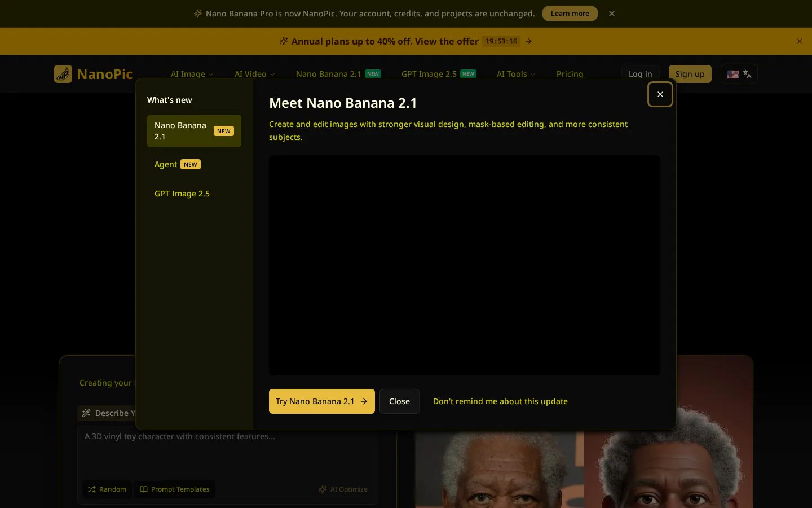
Task: Open Nano Banana 2.1 in the navigation bar
Action: pos(338,74)
